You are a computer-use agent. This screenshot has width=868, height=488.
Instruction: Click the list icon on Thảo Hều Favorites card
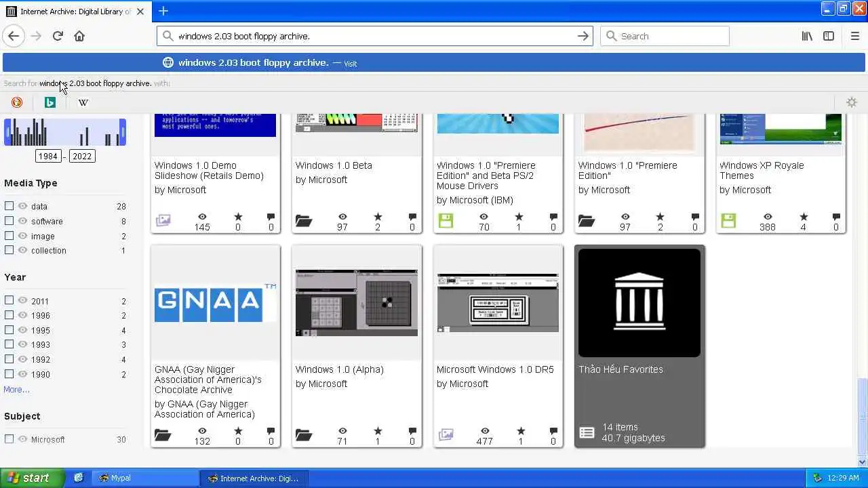click(587, 432)
